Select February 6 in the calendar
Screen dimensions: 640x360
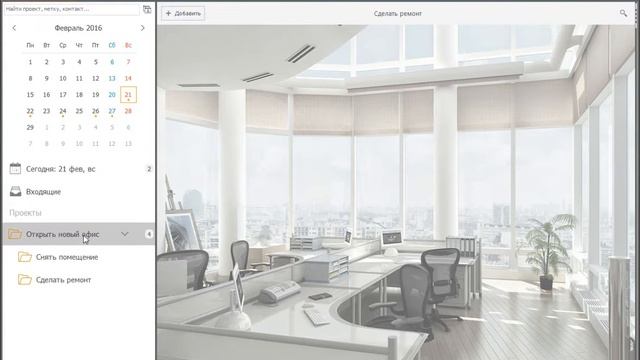112,62
